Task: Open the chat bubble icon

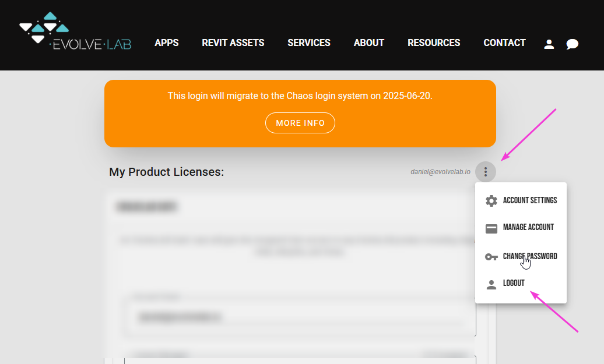Action: [x=572, y=44]
